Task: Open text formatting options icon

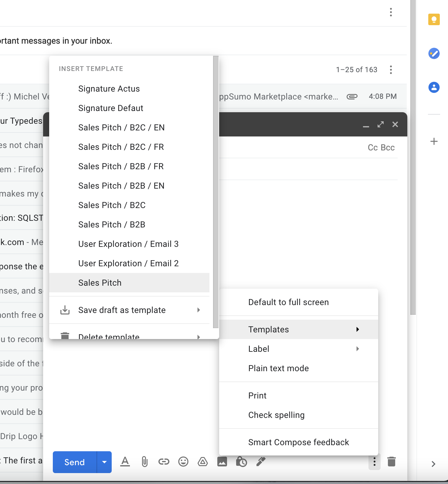Action: click(125, 462)
